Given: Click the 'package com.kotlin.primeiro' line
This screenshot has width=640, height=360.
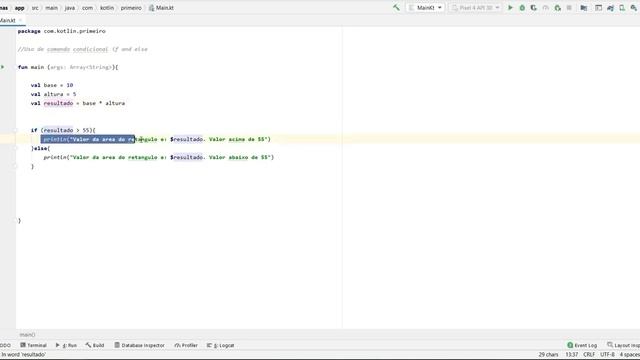Looking at the screenshot, I should (x=62, y=31).
